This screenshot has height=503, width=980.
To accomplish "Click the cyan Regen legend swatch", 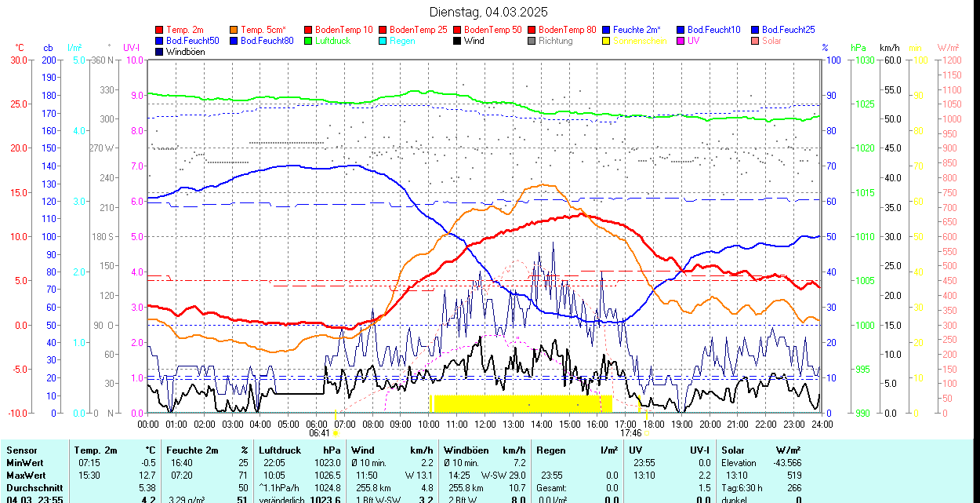I will point(383,41).
